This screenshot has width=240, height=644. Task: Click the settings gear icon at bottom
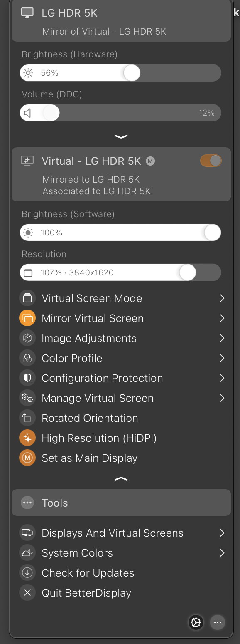pos(196,622)
